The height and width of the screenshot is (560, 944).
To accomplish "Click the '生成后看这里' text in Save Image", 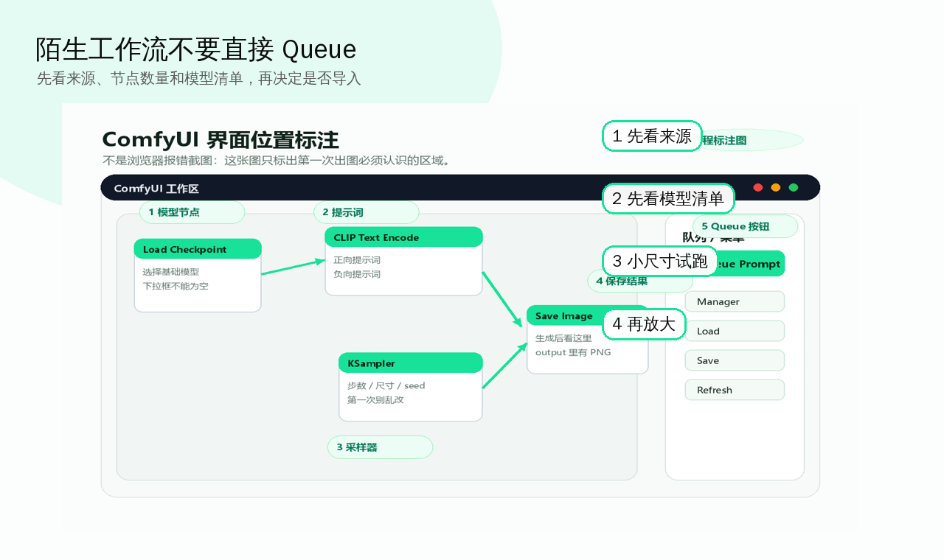I will [563, 338].
